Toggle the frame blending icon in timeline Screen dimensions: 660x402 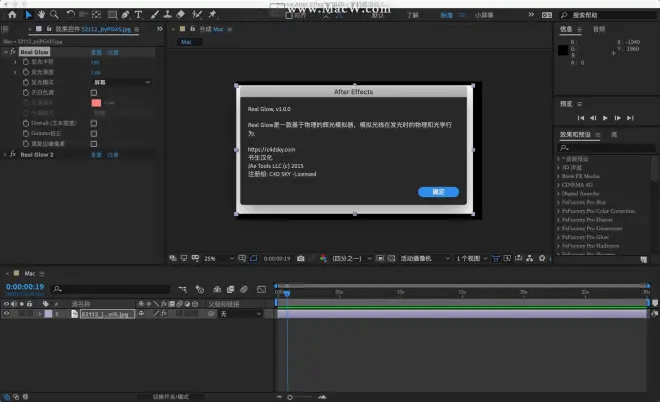[230, 289]
